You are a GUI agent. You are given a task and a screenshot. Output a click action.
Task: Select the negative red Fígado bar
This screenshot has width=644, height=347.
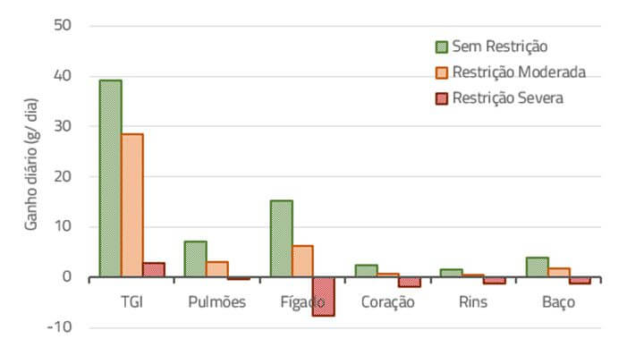[324, 297]
